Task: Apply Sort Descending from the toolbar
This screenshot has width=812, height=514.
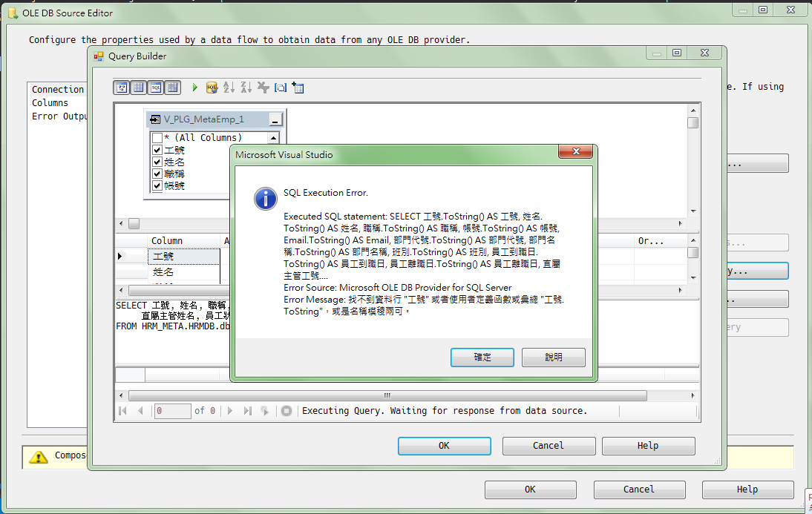Action: [x=246, y=88]
